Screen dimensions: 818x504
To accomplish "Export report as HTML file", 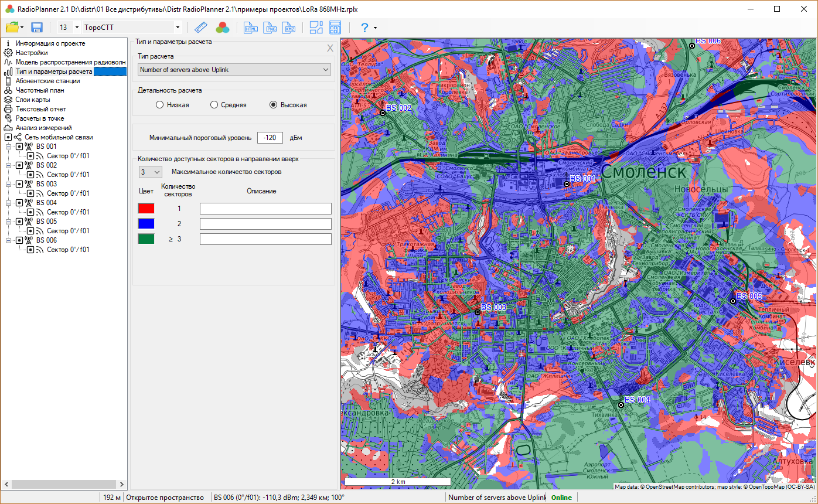I will point(251,28).
